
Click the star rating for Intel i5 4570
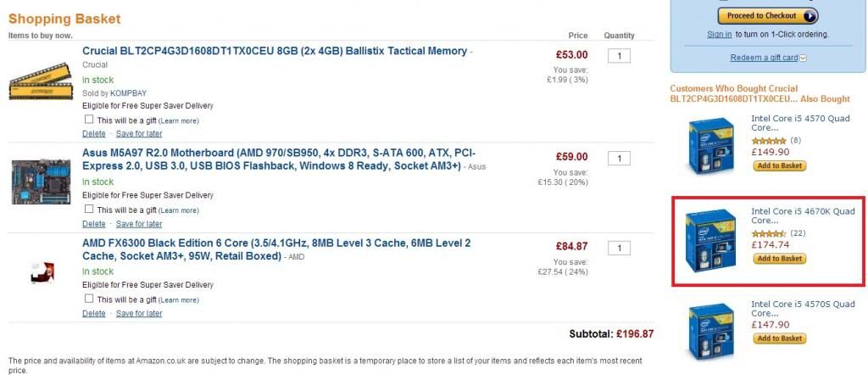tap(769, 140)
